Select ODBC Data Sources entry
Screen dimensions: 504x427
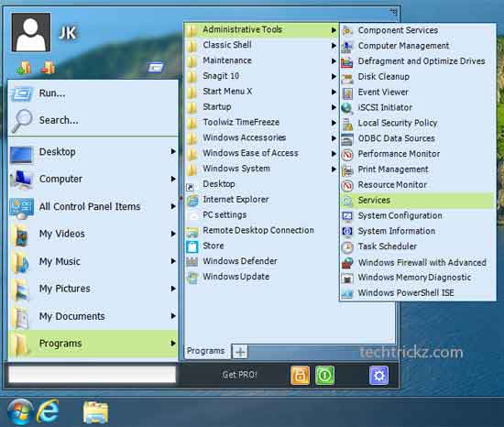[x=417, y=138]
